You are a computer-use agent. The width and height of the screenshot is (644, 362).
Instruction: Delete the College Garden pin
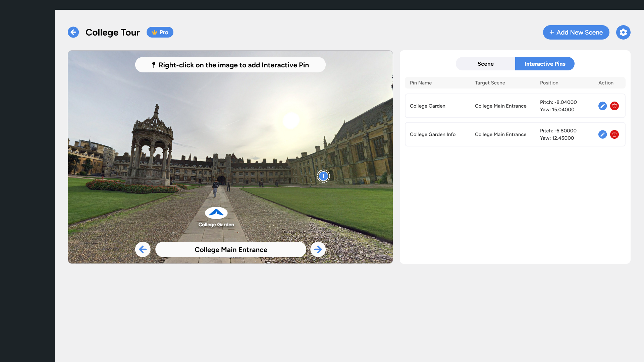point(614,106)
